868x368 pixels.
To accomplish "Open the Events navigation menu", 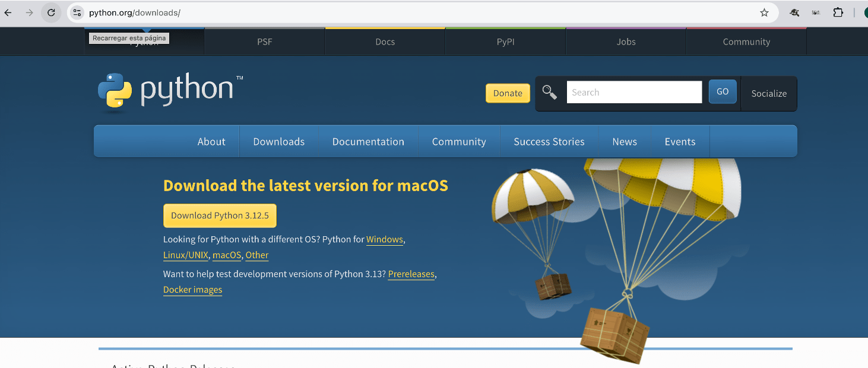I will pyautogui.click(x=680, y=141).
